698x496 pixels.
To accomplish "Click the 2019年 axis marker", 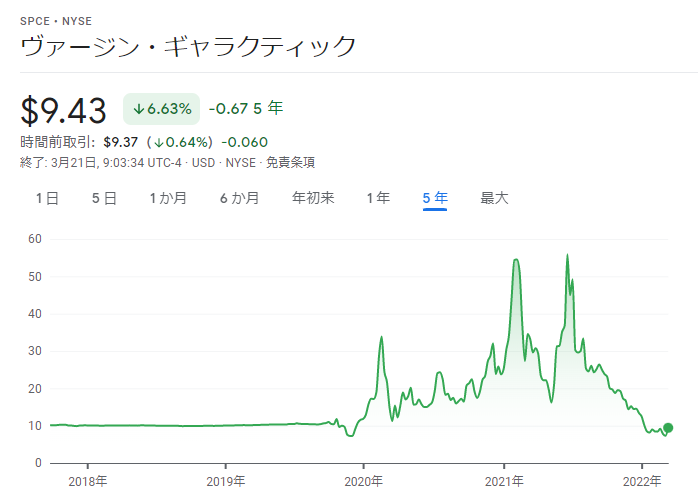I will 226,481.
